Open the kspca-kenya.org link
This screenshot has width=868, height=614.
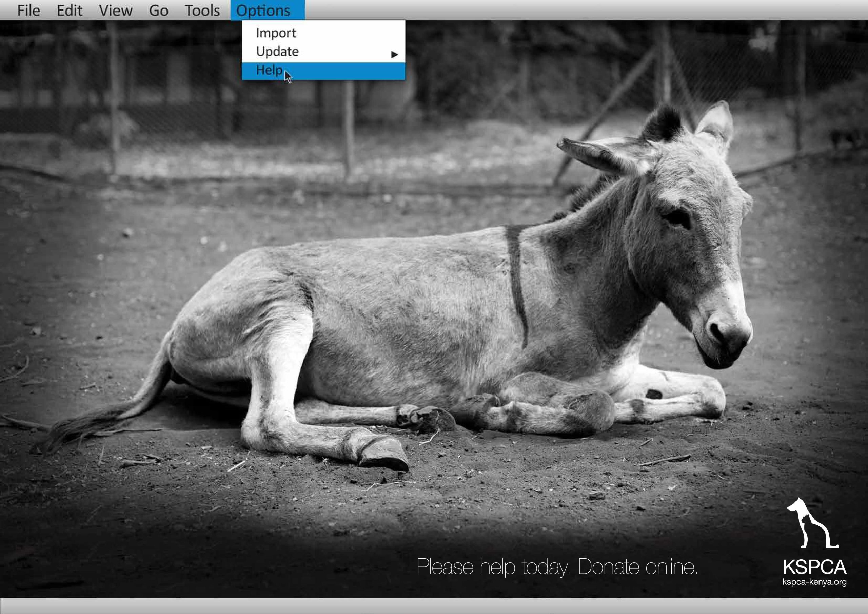pyautogui.click(x=814, y=582)
